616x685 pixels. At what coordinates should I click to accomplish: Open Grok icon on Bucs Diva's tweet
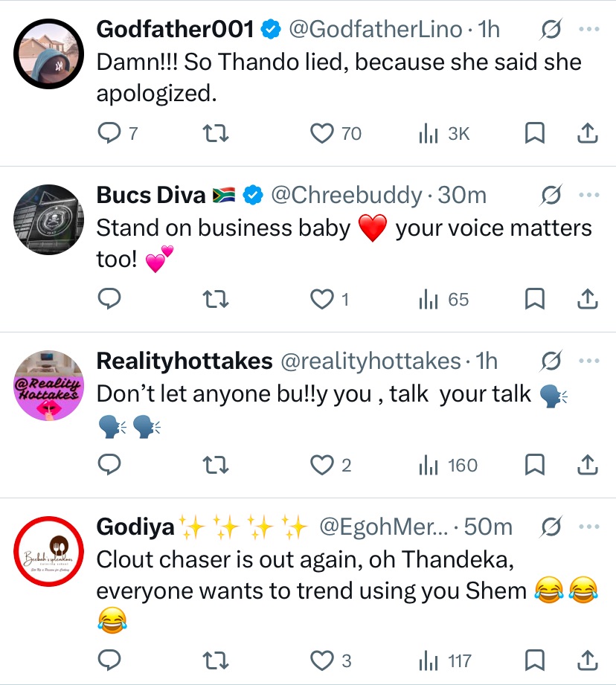(x=551, y=196)
